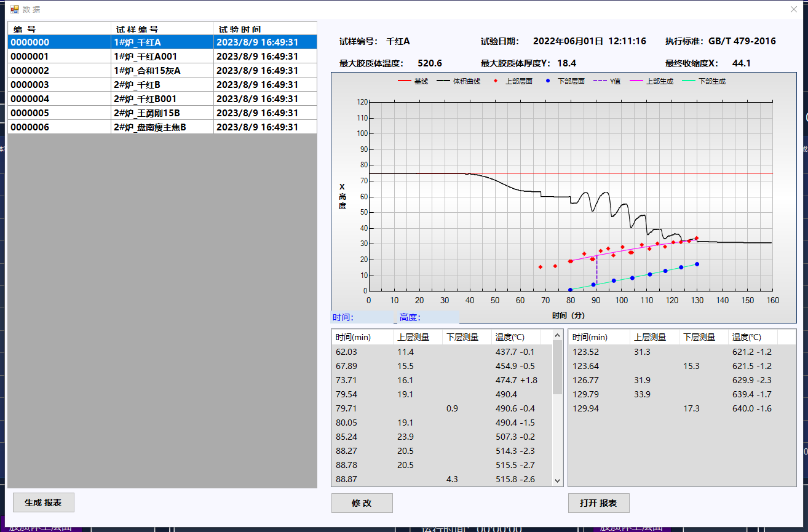Click blue lower-level point at time 80
The image size is (808, 532).
(570, 290)
